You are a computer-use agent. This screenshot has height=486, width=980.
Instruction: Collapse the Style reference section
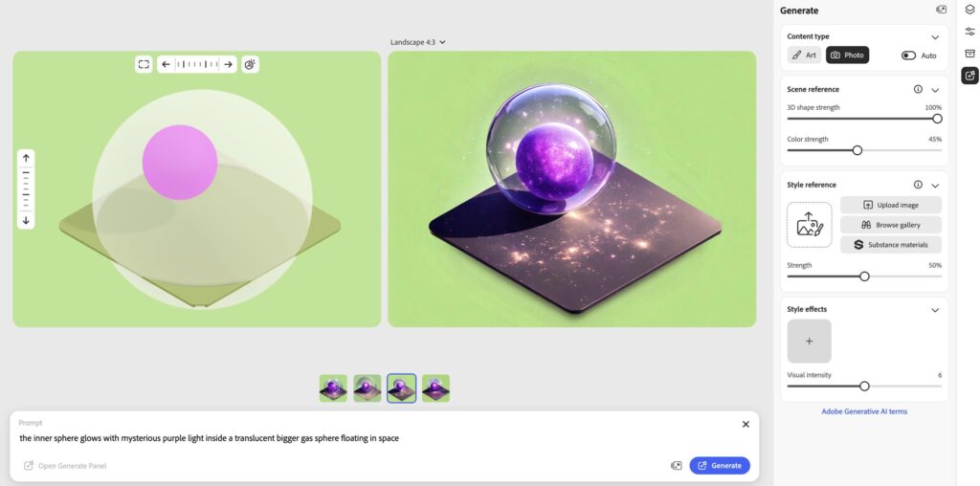935,185
